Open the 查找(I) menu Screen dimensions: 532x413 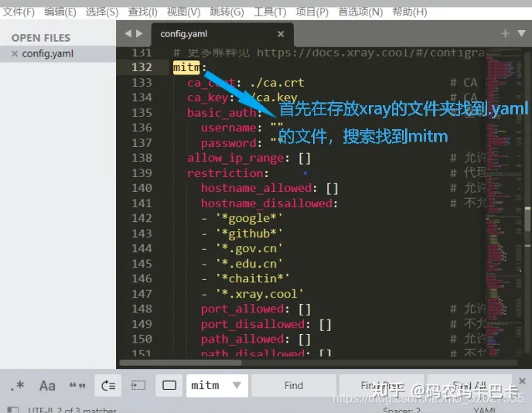[142, 12]
